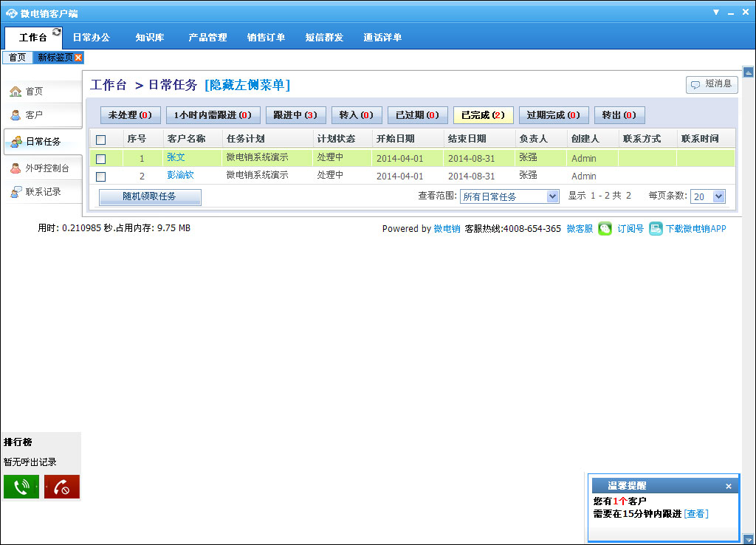Click the 下载微电销APP link

(x=695, y=229)
